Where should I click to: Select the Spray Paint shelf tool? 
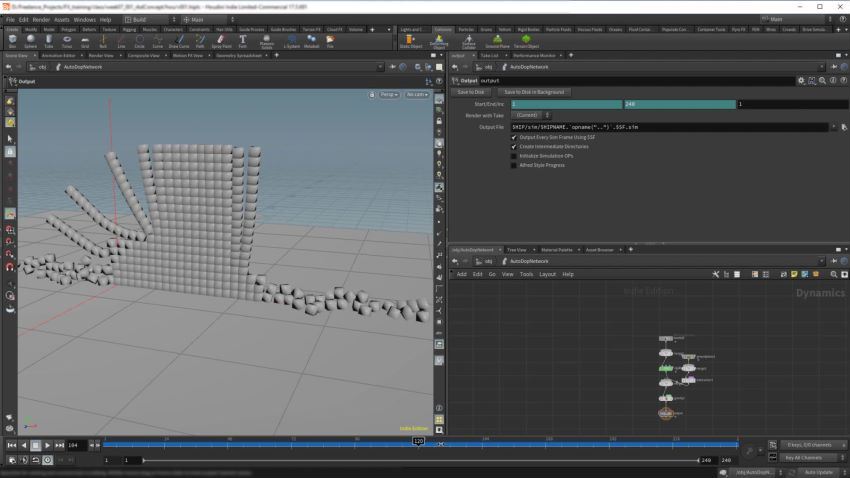[x=221, y=41]
